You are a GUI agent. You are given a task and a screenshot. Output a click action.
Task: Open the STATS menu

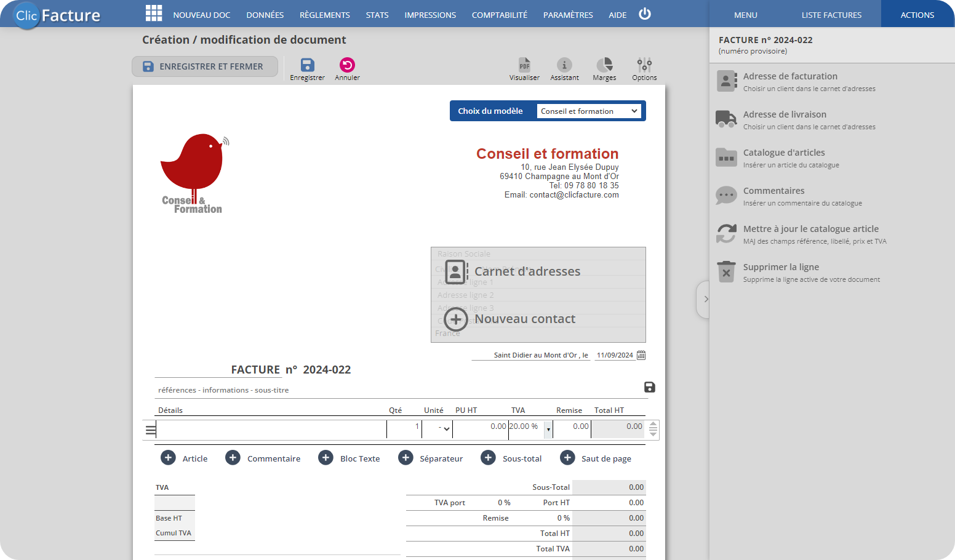[377, 15]
